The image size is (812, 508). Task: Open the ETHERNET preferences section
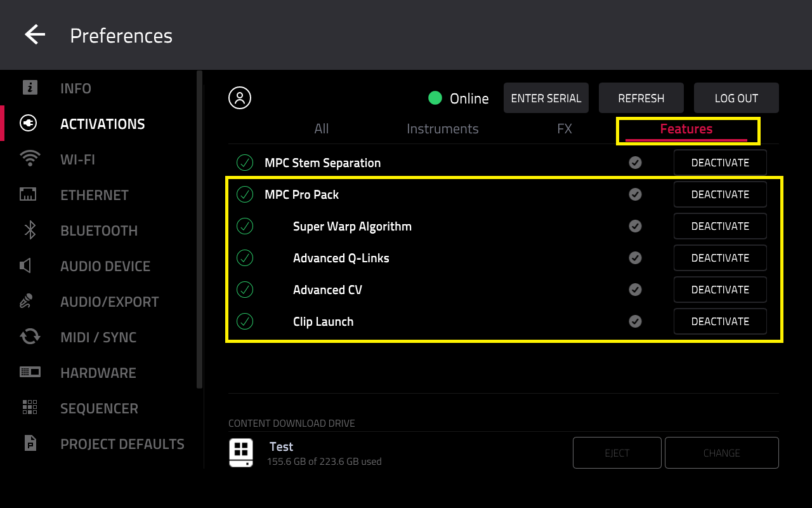tap(95, 195)
